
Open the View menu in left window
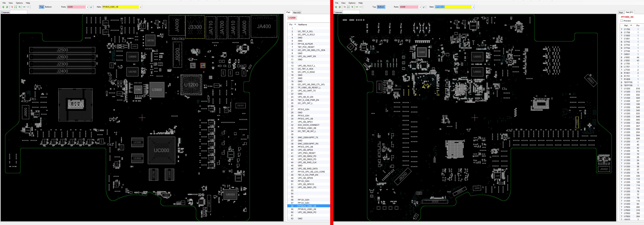click(11, 3)
